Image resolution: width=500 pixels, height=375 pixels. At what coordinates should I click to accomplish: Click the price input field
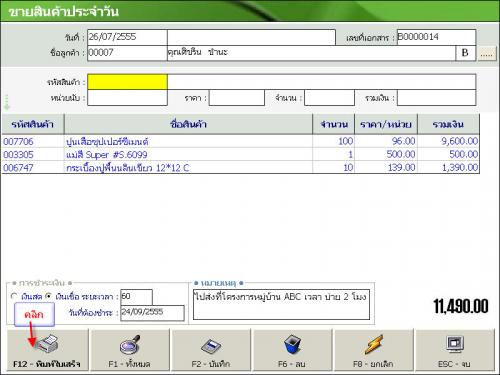[x=237, y=98]
